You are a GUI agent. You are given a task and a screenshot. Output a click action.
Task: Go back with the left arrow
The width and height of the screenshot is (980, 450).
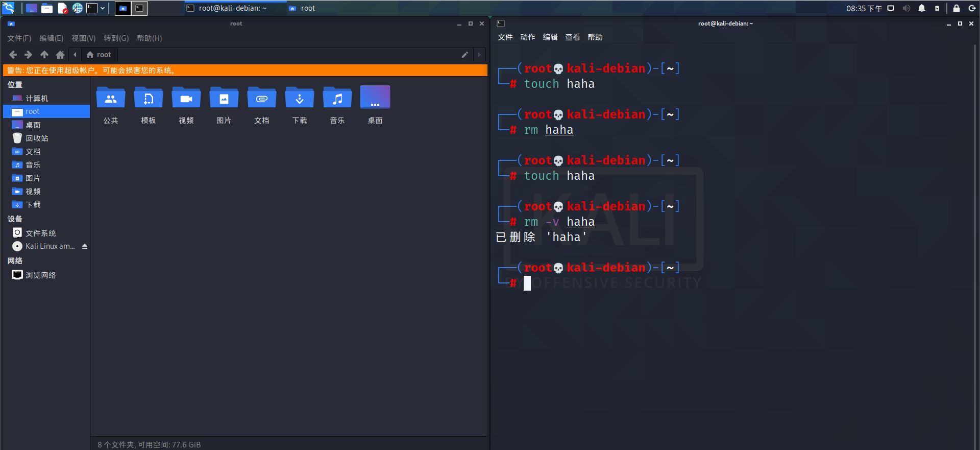pyautogui.click(x=13, y=55)
